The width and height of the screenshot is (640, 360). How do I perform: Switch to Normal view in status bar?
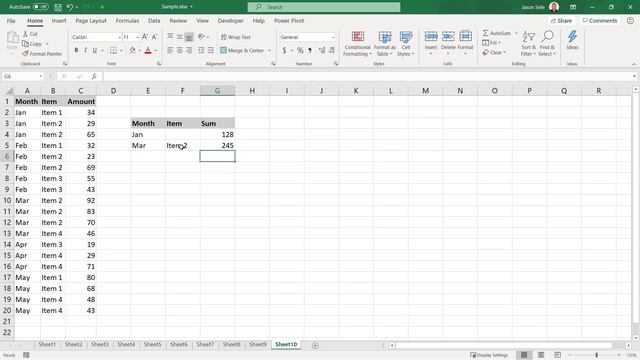pyautogui.click(x=524, y=355)
